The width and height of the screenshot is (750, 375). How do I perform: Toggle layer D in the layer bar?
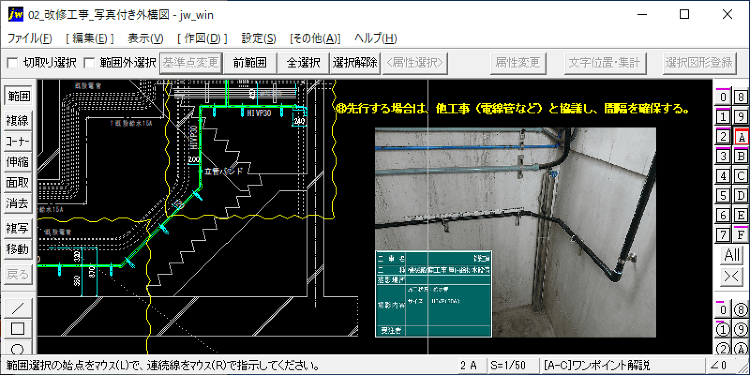point(741,196)
